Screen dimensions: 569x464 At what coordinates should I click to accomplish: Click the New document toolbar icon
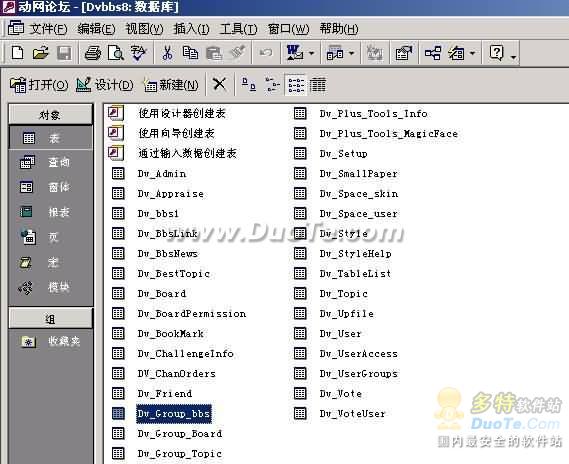pyautogui.click(x=17, y=53)
